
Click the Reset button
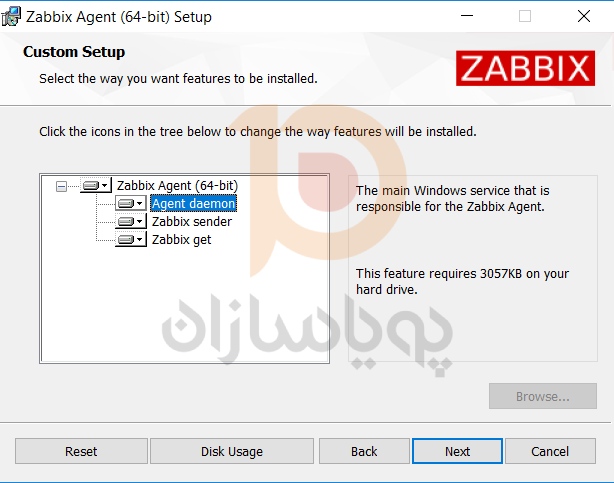tap(81, 451)
